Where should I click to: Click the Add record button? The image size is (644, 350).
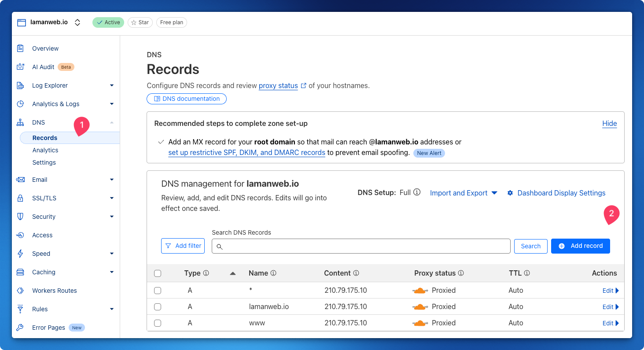point(581,246)
